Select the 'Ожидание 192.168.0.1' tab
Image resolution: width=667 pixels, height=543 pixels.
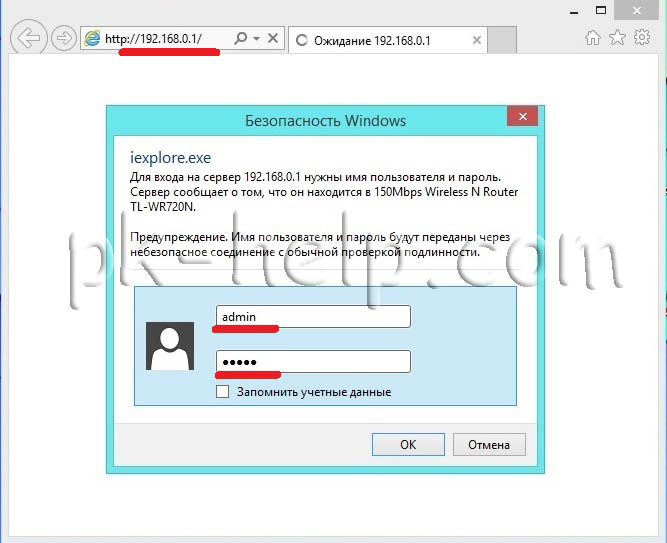[x=387, y=40]
